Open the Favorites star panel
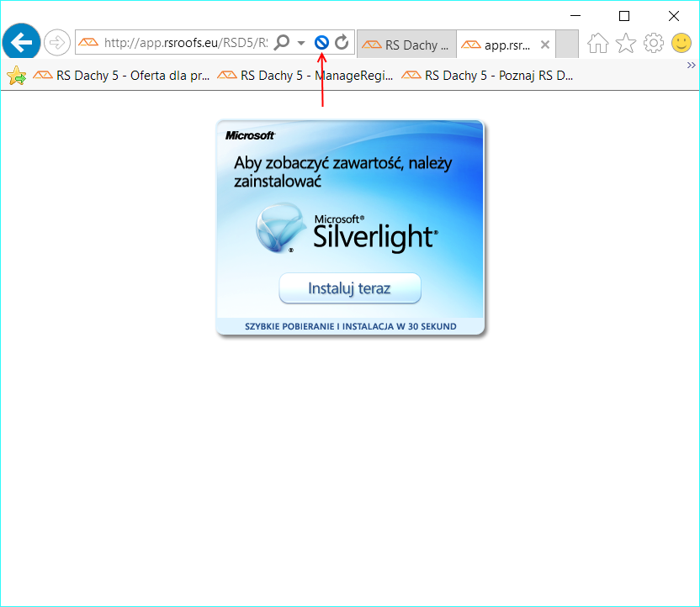 point(626,43)
